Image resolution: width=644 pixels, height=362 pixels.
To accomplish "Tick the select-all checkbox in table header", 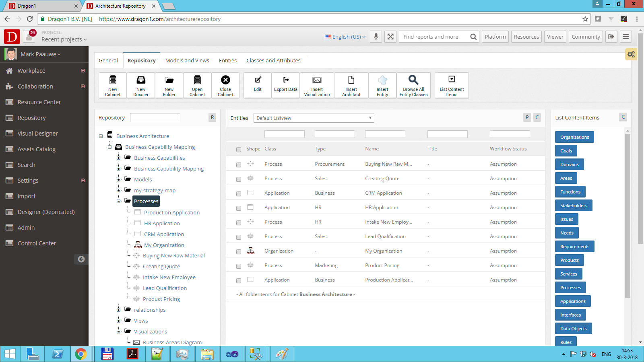I will 239,149.
